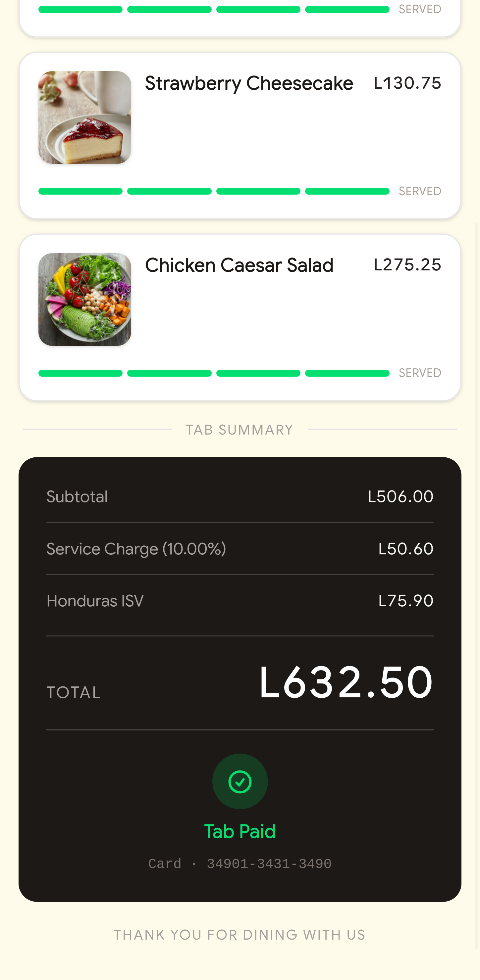Open the Strawberry Cheesecake photo
480x980 pixels.
pos(84,117)
